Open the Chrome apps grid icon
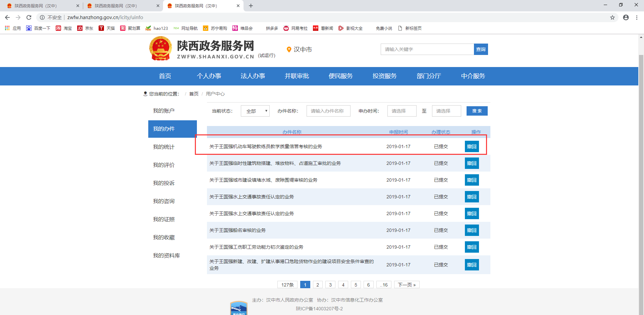Image resolution: width=644 pixels, height=315 pixels. tap(7, 28)
